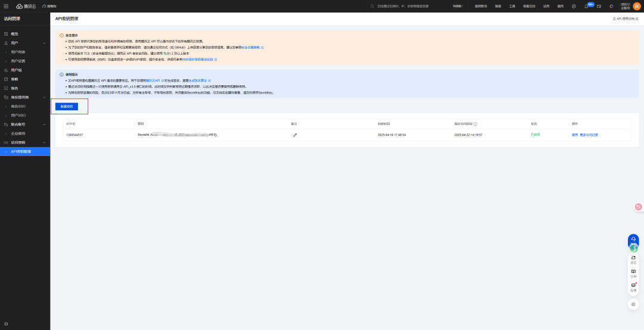Open the hamburger menu at top left
Screen dimensions: 644x330
tap(6, 6)
